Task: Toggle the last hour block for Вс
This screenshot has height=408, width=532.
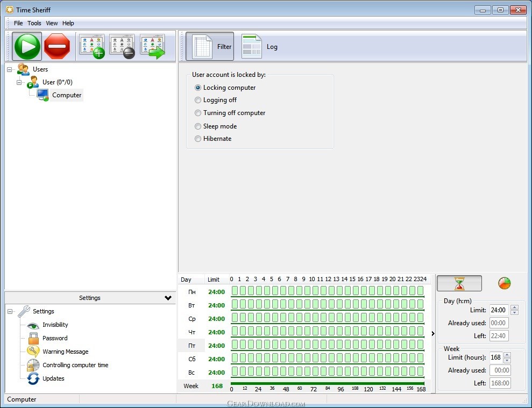Action: (420, 371)
